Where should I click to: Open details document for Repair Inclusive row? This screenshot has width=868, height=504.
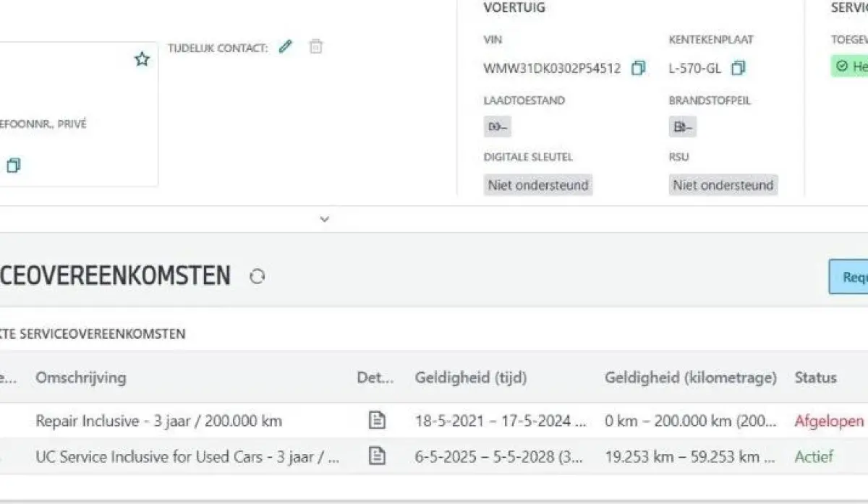click(377, 421)
